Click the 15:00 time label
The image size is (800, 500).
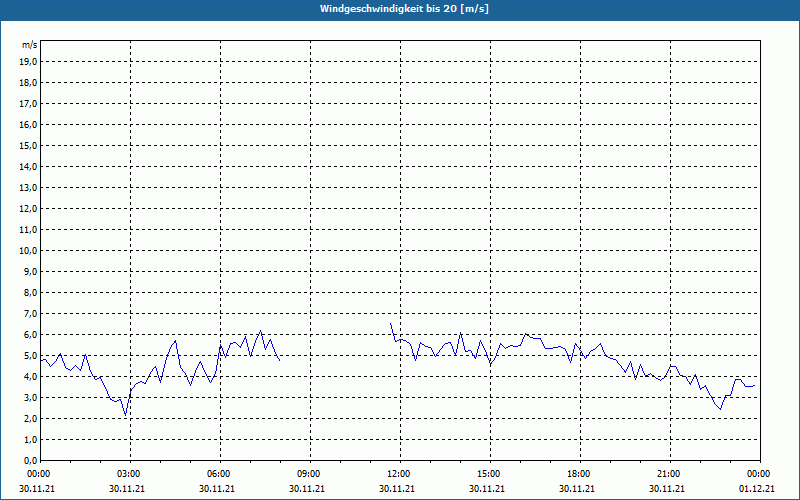point(490,474)
